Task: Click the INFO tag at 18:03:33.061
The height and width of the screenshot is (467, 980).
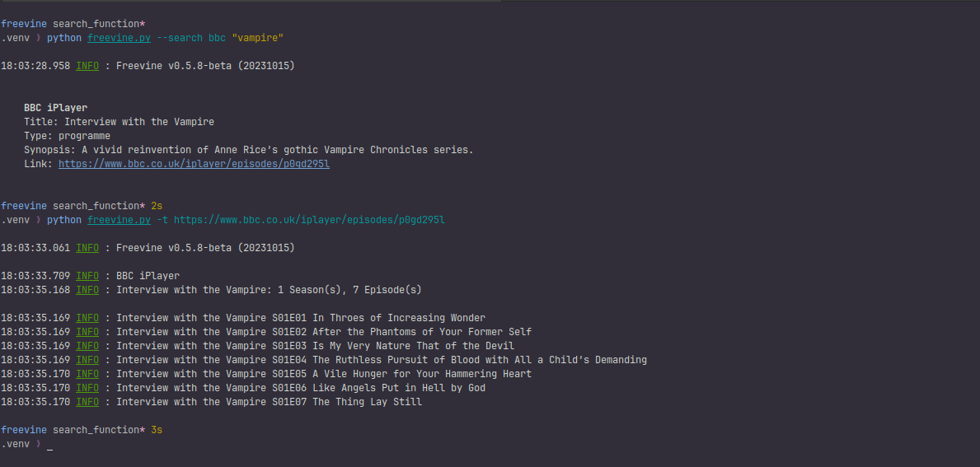Action: (87, 248)
